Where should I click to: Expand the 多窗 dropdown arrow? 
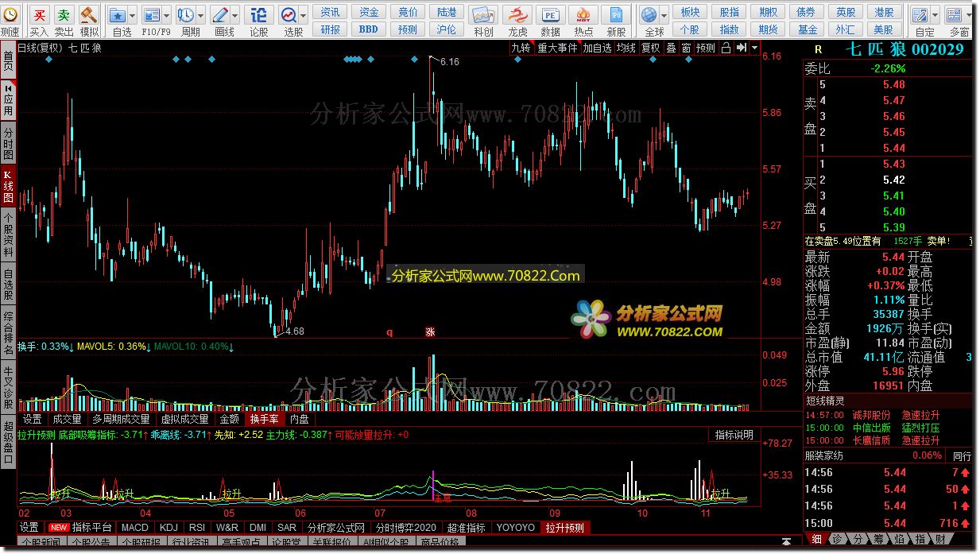click(970, 15)
